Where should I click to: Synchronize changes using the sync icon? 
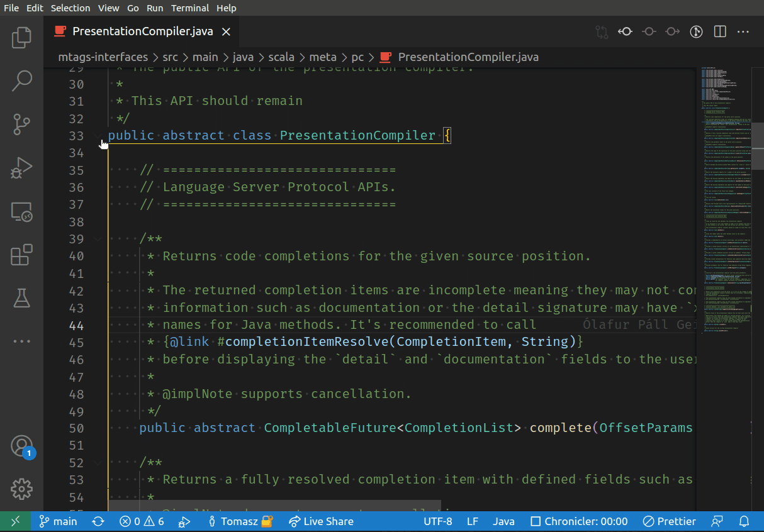98,521
